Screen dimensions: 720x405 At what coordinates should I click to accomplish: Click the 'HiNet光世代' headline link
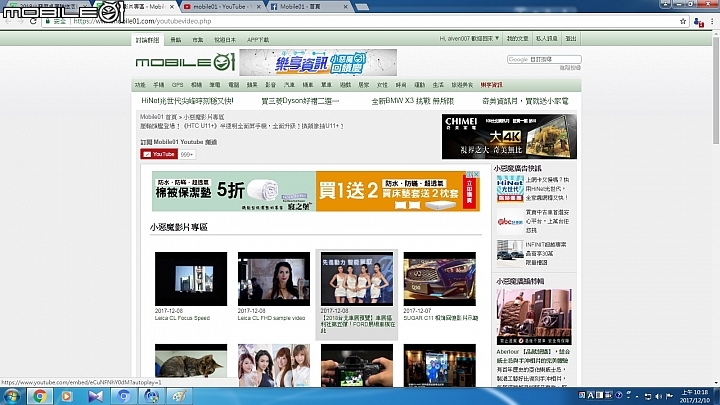187,101
